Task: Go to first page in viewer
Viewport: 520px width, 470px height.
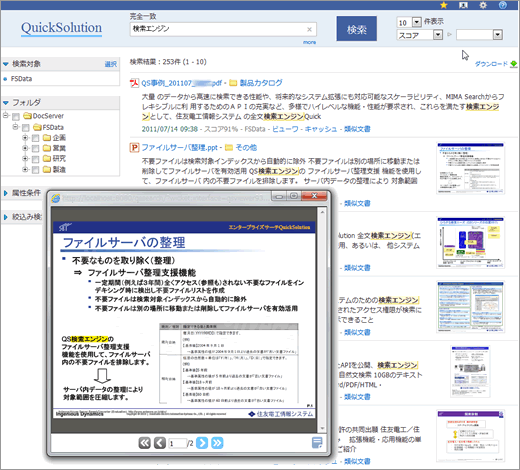Action: pos(144,443)
